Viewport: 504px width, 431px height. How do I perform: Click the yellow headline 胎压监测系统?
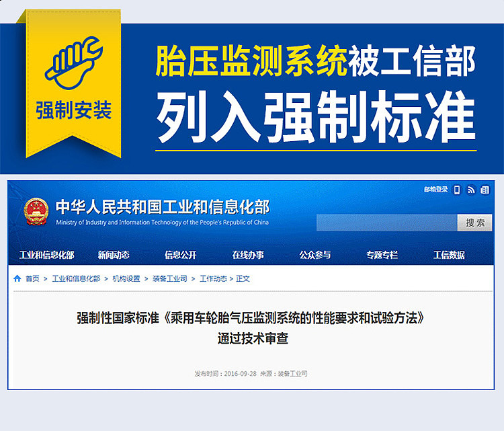coord(252,61)
